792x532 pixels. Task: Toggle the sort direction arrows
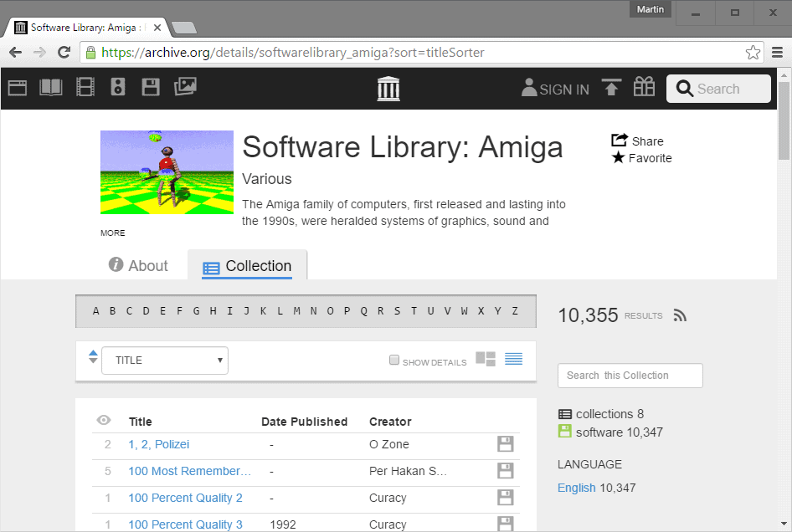click(x=93, y=357)
